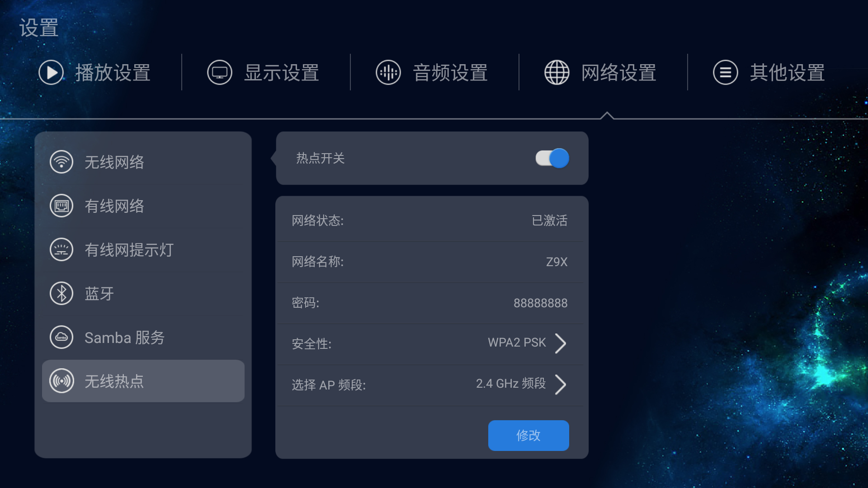This screenshot has height=488, width=868.
Task: Click the list icon for 其他设置
Action: coord(726,72)
